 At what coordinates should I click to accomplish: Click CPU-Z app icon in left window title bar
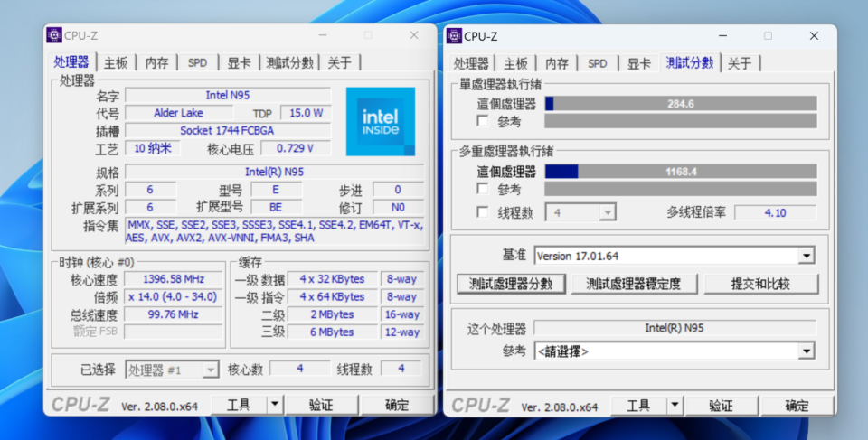click(x=54, y=35)
